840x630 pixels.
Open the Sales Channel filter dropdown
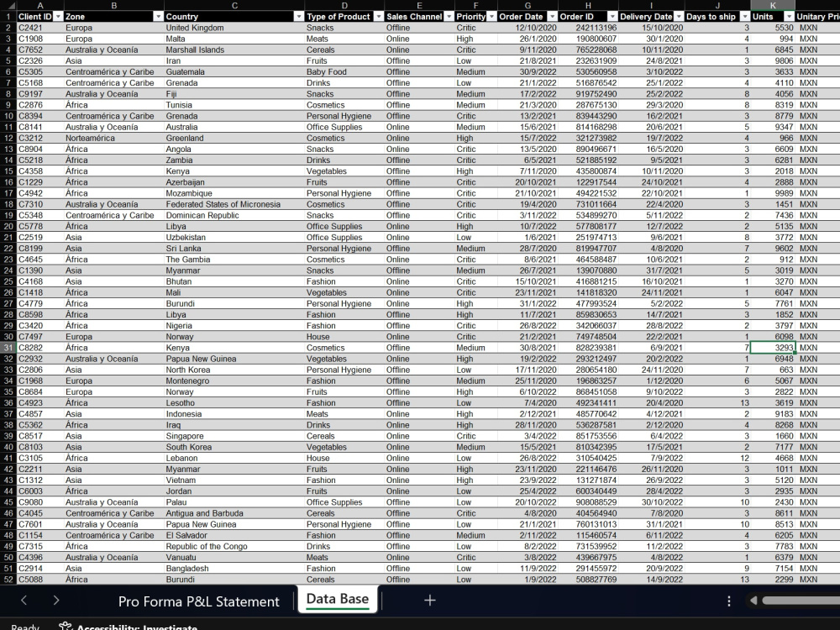pyautogui.click(x=449, y=17)
